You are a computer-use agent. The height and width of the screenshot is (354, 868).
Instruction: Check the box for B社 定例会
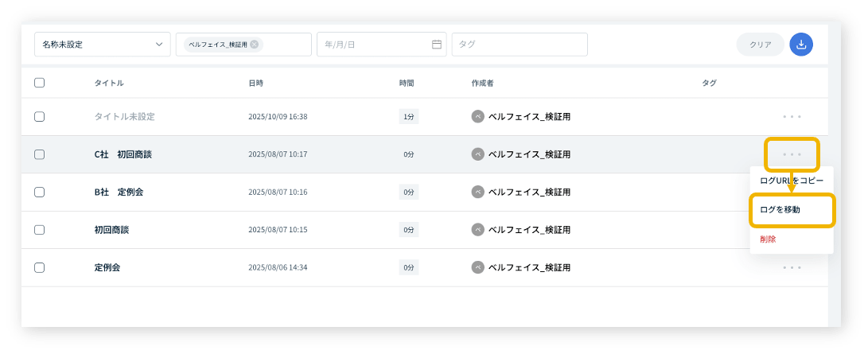[40, 192]
